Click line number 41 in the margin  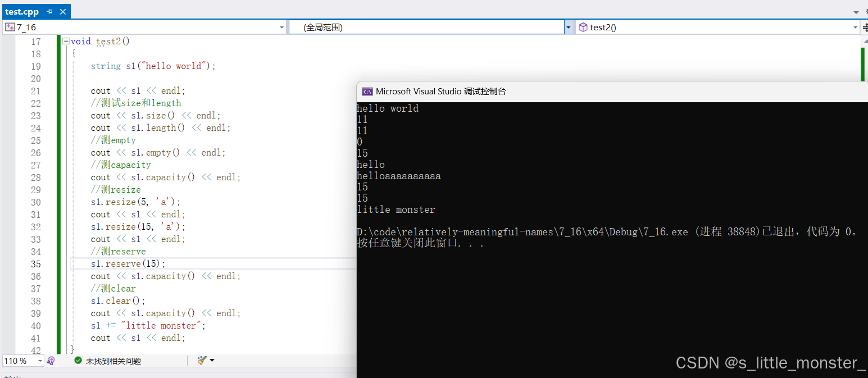pyautogui.click(x=36, y=338)
